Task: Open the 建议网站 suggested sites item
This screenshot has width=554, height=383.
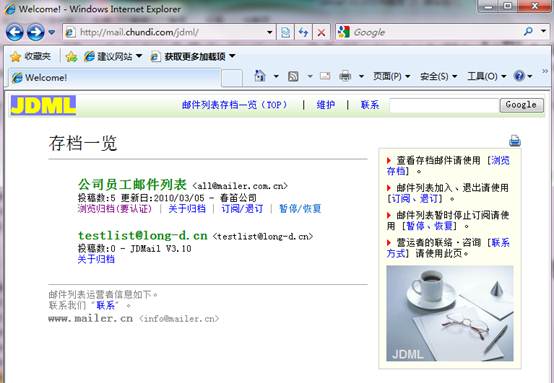Action: tap(113, 56)
